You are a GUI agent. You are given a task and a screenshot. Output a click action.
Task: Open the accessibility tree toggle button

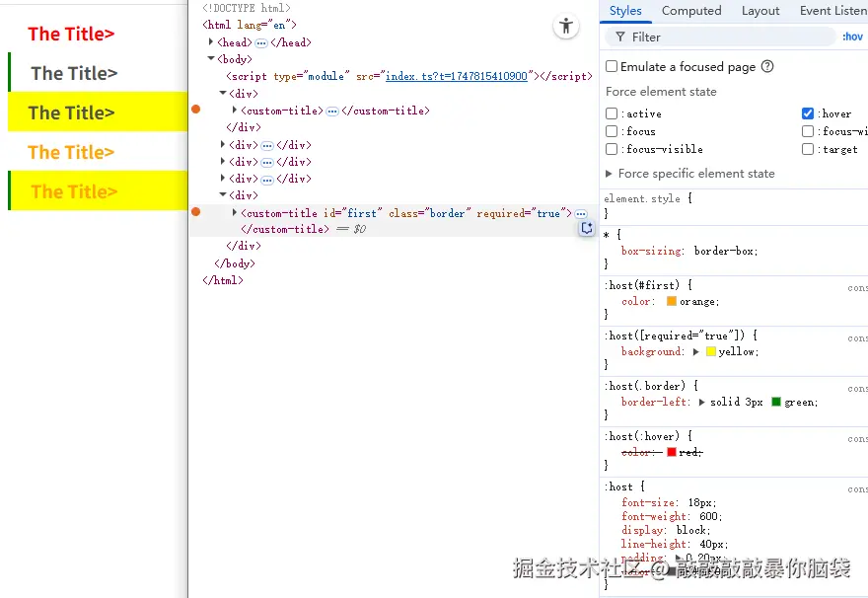click(566, 26)
